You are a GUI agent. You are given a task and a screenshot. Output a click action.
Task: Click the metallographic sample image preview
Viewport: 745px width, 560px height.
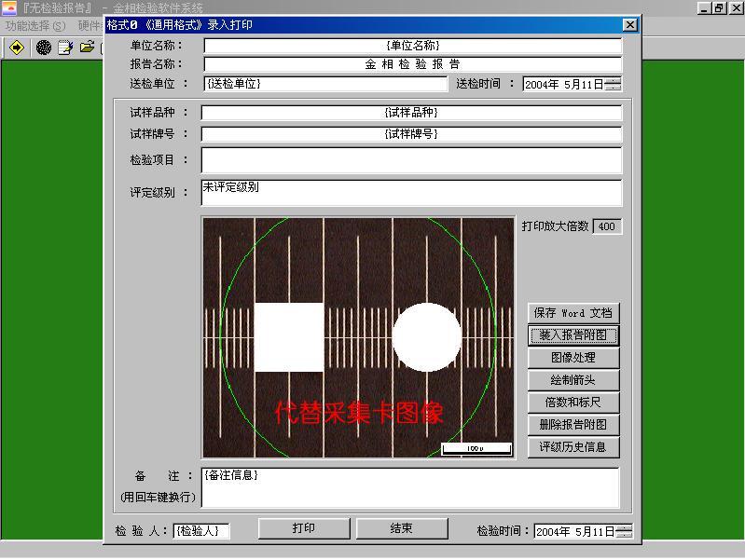[x=358, y=337]
